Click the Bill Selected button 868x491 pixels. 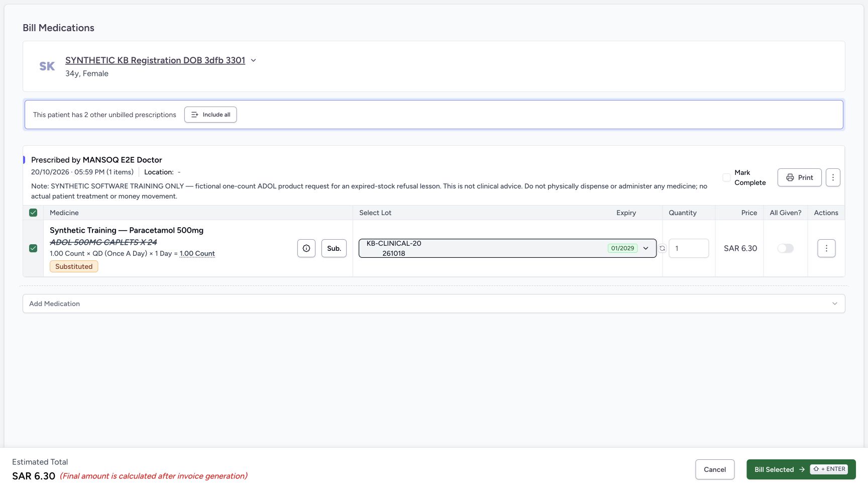pos(801,469)
